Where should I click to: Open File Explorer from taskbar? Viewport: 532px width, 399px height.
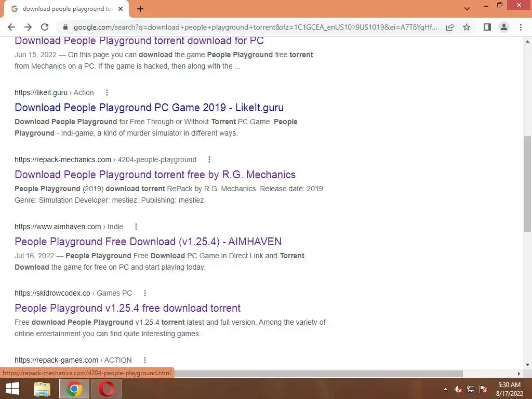42,389
